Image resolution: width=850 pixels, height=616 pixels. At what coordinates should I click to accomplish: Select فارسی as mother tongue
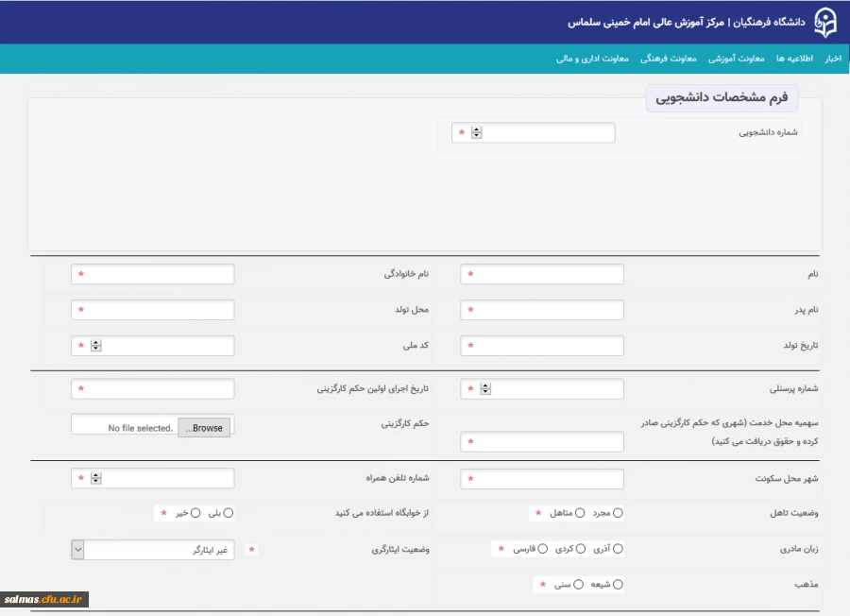click(x=542, y=548)
